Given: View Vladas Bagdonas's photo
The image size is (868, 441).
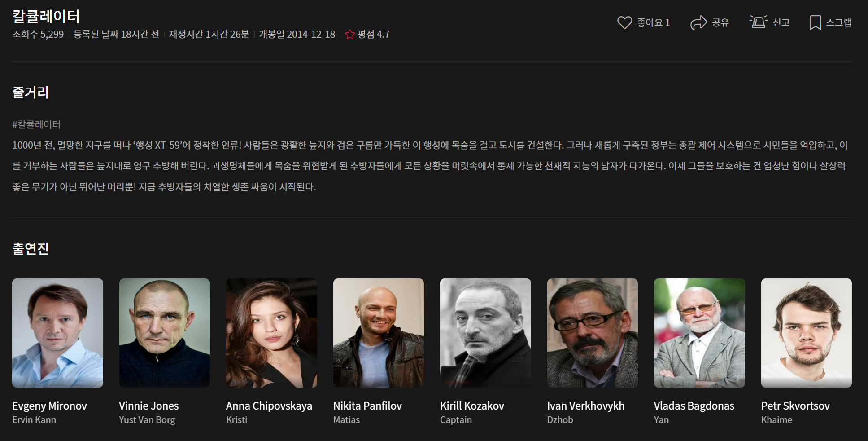Looking at the screenshot, I should (x=699, y=333).
